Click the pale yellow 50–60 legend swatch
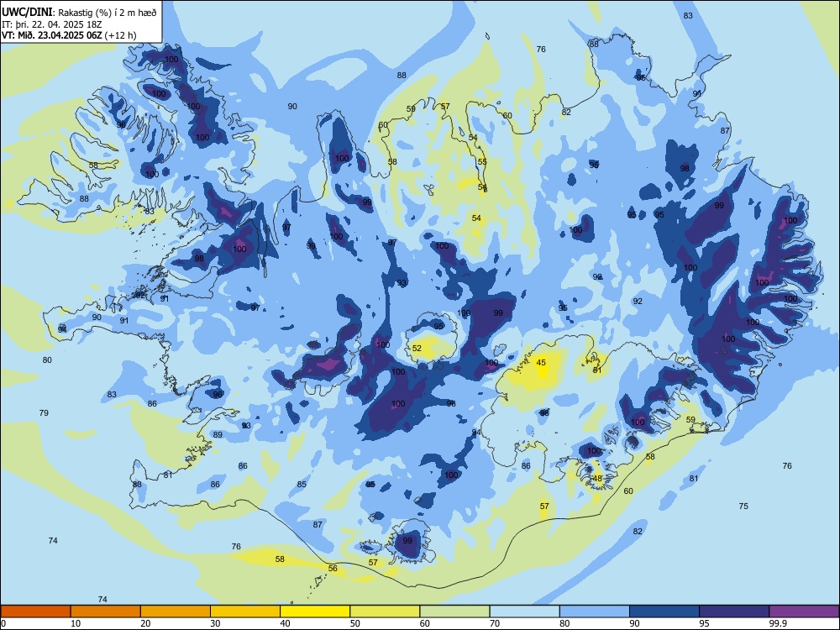Viewport: 840px width, 630px height. (385, 612)
